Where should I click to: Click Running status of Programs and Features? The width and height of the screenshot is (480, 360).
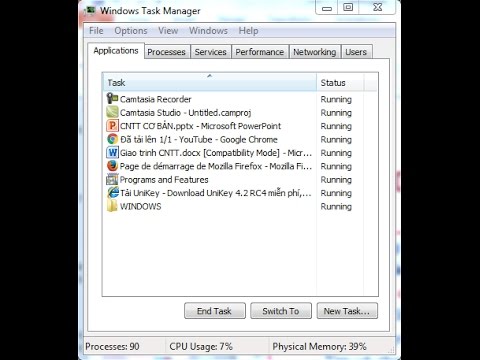[336, 180]
